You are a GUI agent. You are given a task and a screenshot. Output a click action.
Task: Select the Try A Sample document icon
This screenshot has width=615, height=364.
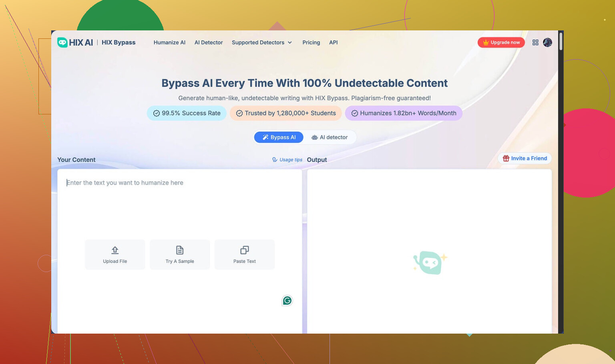[180, 250]
